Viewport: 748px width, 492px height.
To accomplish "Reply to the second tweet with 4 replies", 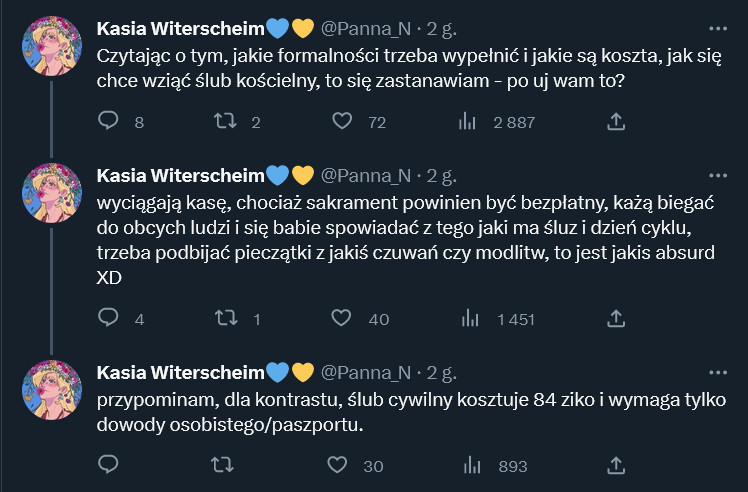I will [x=109, y=319].
